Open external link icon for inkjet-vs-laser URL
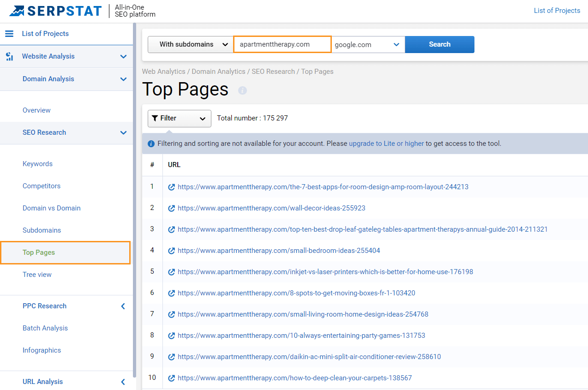The width and height of the screenshot is (588, 390). coord(172,272)
